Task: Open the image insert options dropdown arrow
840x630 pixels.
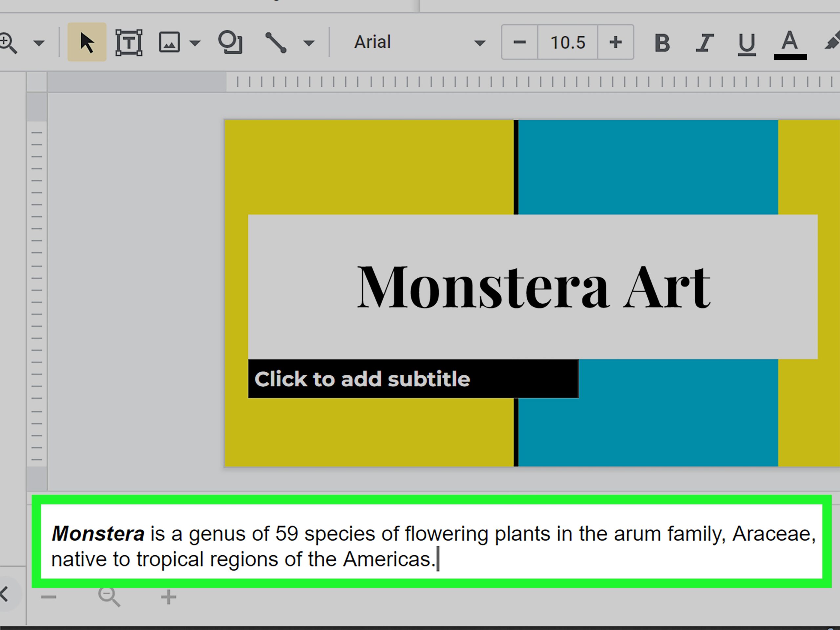Action: pos(195,43)
